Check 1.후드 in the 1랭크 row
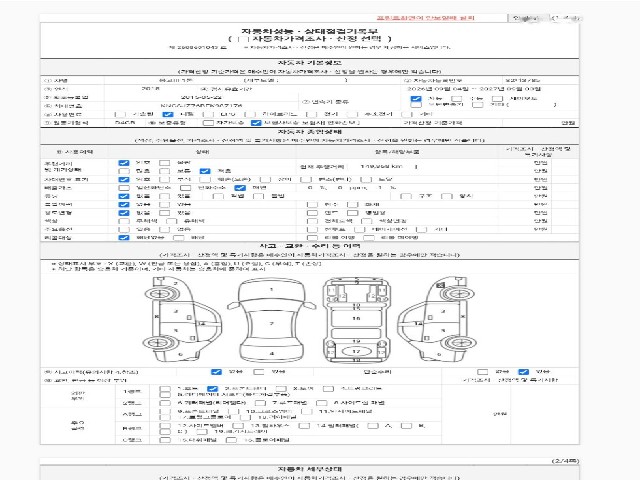The image size is (640, 480). coord(165,389)
